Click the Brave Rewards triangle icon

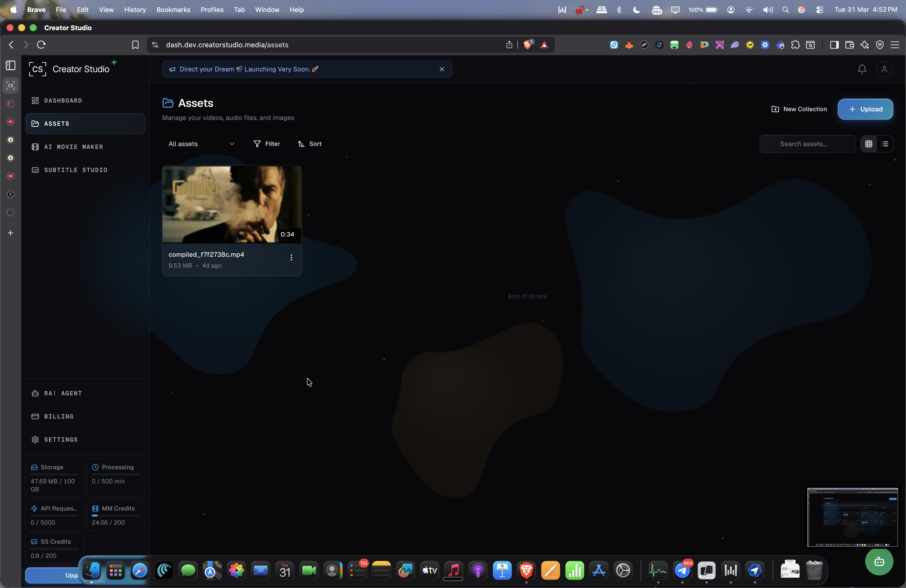[x=544, y=45]
